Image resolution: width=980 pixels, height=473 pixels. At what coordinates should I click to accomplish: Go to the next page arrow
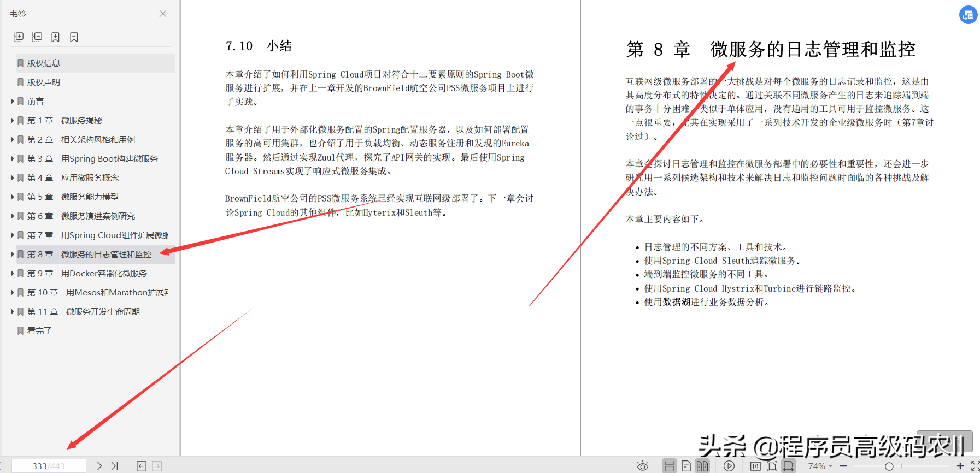99,466
